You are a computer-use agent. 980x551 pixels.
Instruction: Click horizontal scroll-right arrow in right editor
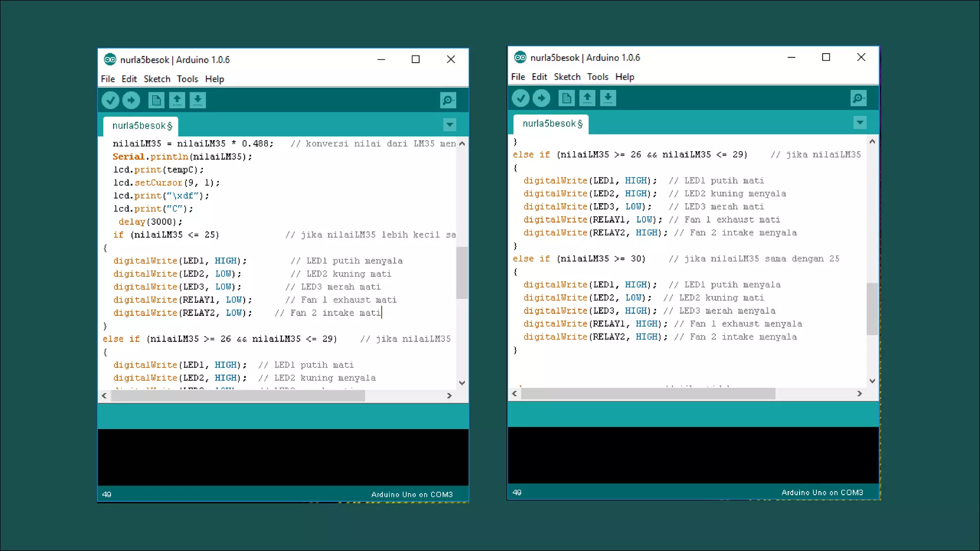[x=859, y=394]
